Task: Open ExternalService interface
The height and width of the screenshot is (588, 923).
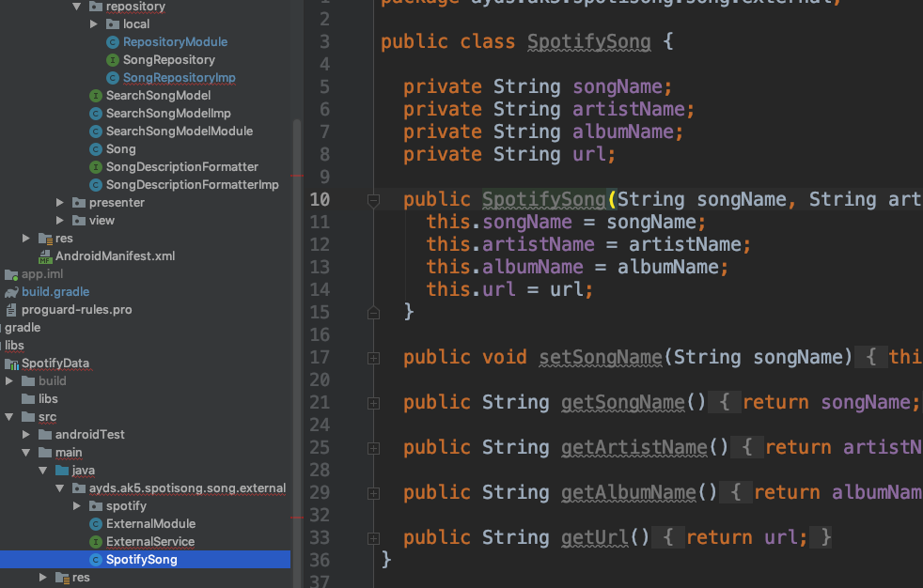Action: coord(150,542)
